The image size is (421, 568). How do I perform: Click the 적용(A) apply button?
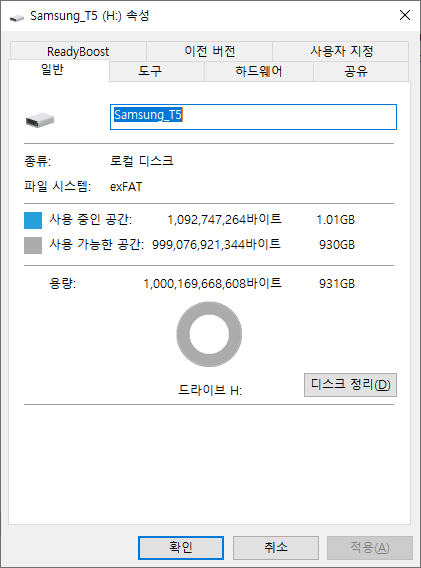(370, 548)
